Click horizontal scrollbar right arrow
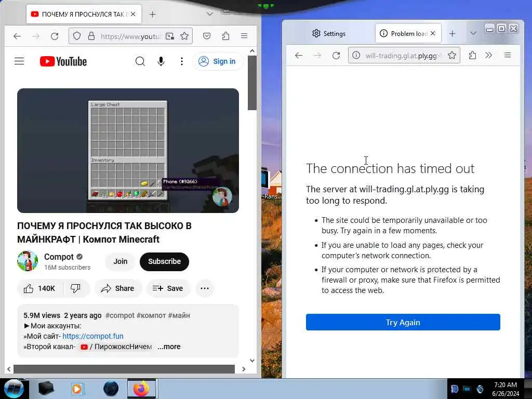This screenshot has height=399, width=532. [x=244, y=369]
